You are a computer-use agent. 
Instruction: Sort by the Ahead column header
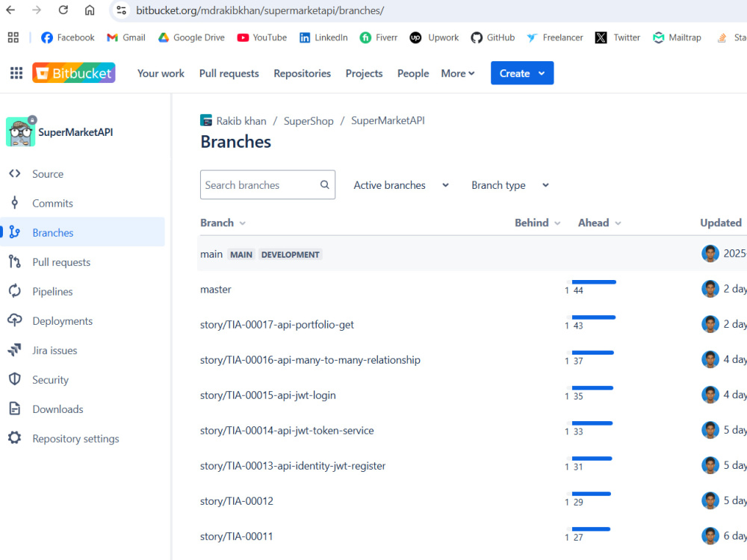tap(599, 223)
